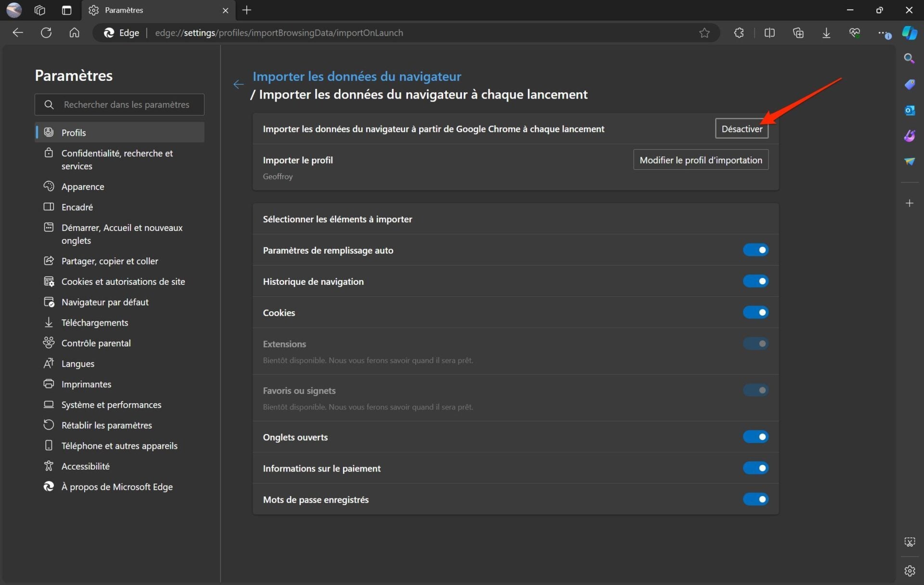Open Downloads toolbar icon
924x585 pixels.
(826, 33)
